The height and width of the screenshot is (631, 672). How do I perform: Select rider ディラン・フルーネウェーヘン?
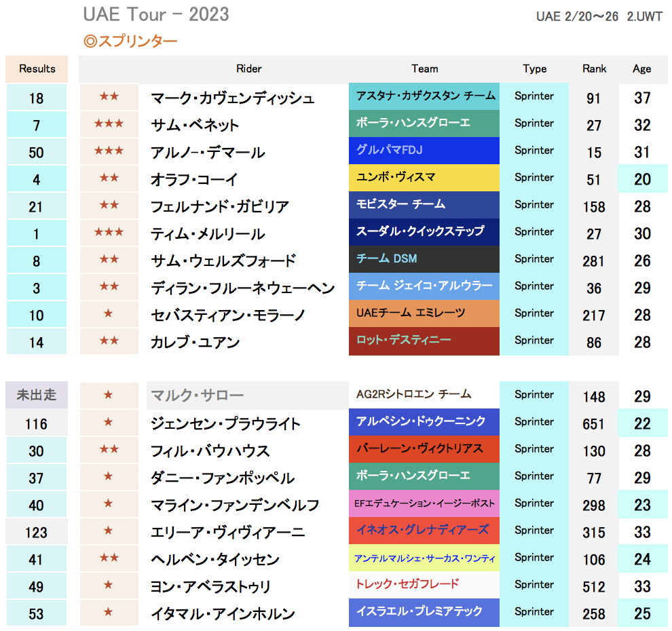242,288
